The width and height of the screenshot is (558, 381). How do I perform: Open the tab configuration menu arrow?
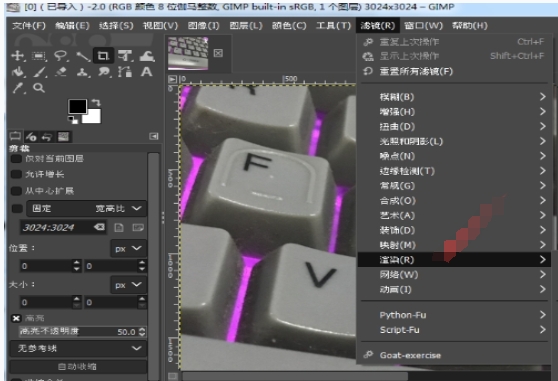coord(154,136)
